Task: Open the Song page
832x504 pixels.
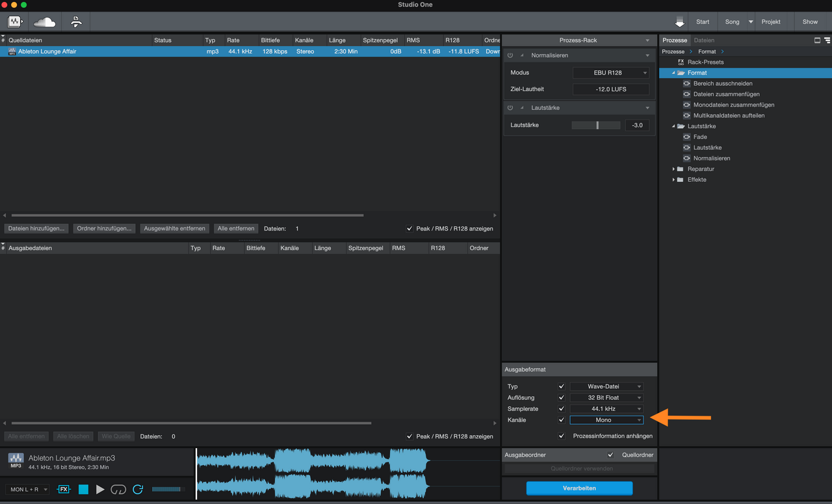Action: pyautogui.click(x=732, y=22)
